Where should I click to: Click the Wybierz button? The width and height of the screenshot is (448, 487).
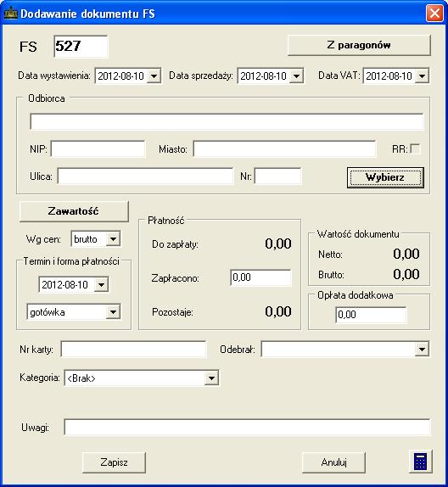[x=385, y=177]
